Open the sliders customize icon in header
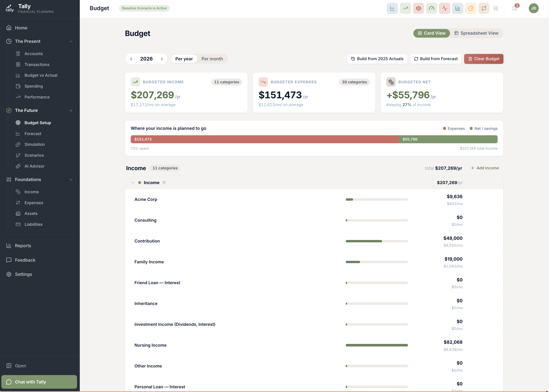 pyautogui.click(x=496, y=8)
